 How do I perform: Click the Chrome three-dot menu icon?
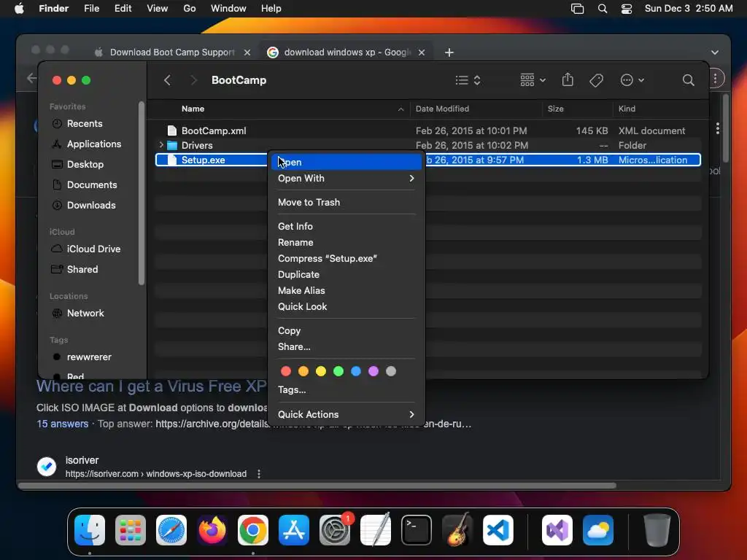[715, 79]
